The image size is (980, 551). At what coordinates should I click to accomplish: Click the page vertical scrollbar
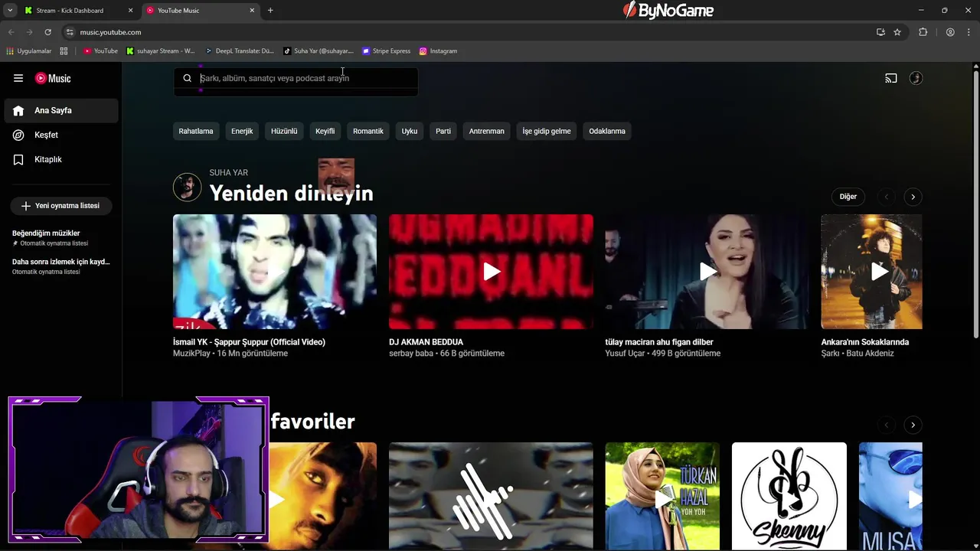coord(975,204)
